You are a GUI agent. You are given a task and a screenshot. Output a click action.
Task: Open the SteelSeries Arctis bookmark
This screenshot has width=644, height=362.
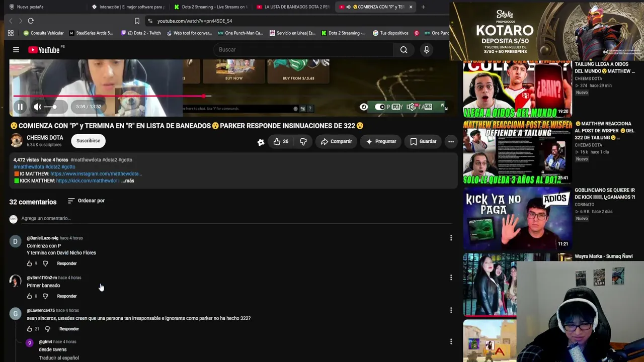pos(91,33)
